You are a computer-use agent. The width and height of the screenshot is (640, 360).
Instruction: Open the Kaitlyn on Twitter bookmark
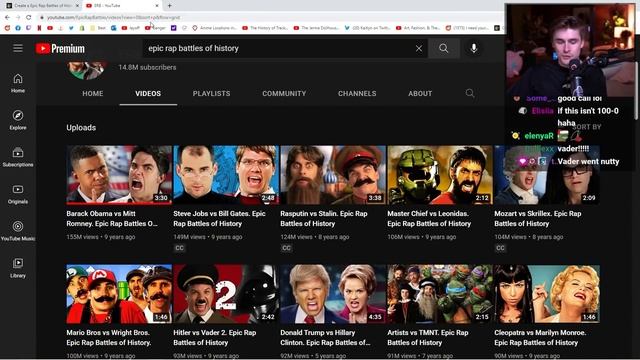[367, 28]
